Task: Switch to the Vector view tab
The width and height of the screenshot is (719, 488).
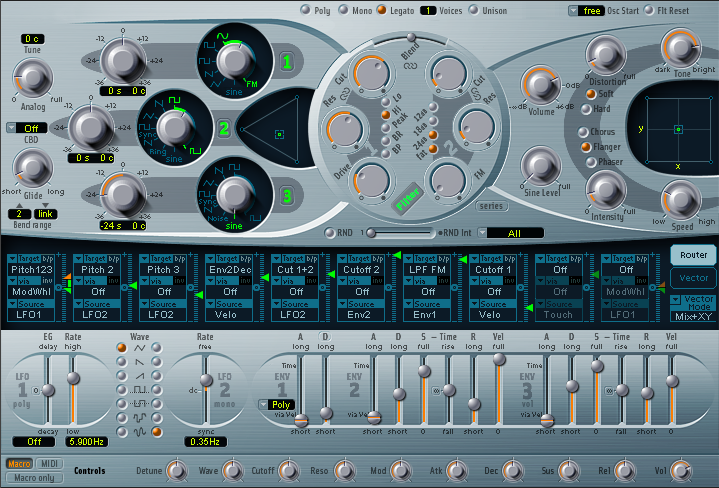Action: pyautogui.click(x=691, y=280)
